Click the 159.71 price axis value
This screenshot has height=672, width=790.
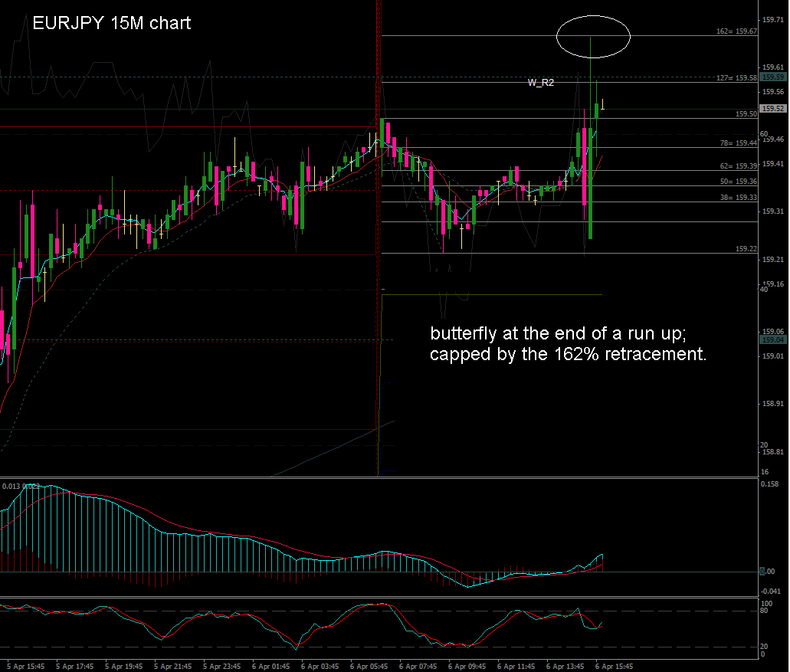pyautogui.click(x=773, y=20)
